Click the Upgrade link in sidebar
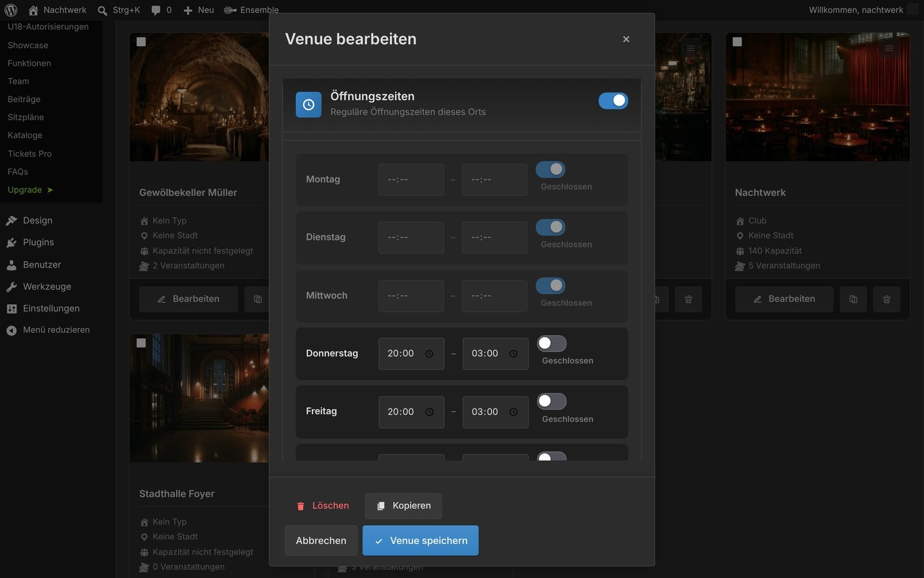The height and width of the screenshot is (578, 924). tap(30, 190)
